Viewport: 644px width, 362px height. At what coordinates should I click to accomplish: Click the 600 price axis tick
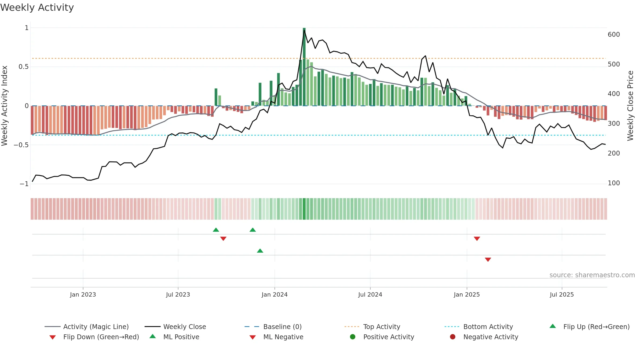614,35
